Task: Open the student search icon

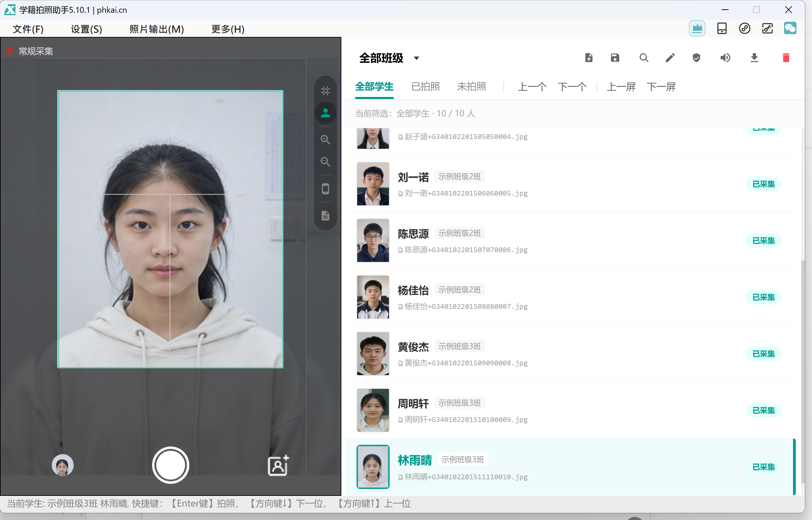Action: [x=644, y=58]
